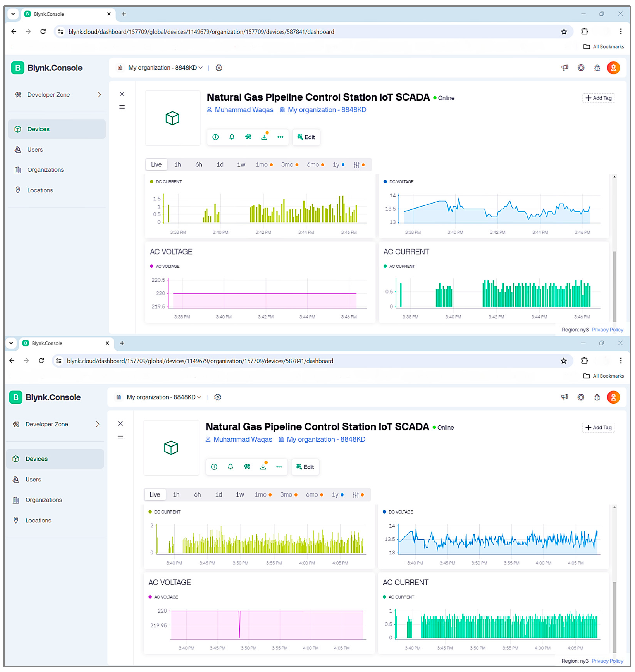Open three-dots more actions in upper window
The height and width of the screenshot is (672, 635).
tap(280, 137)
